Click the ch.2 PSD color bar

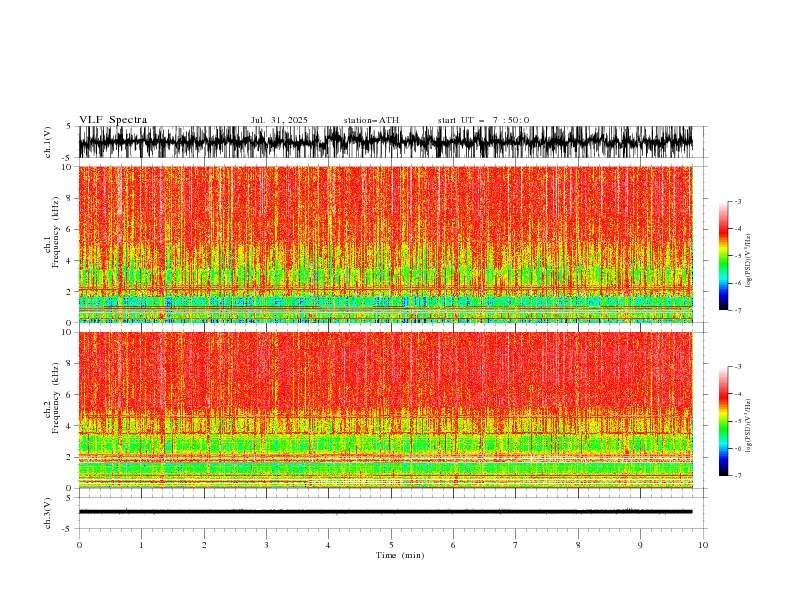tap(723, 421)
